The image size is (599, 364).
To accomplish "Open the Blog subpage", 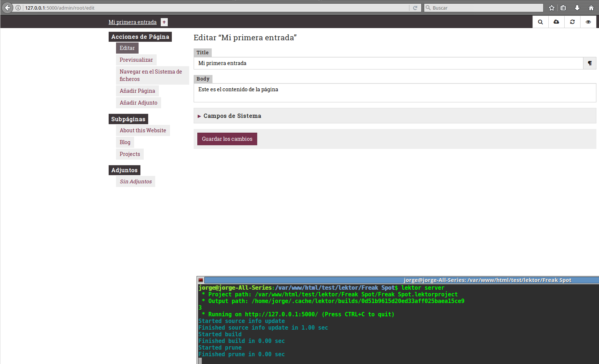I will (125, 142).
